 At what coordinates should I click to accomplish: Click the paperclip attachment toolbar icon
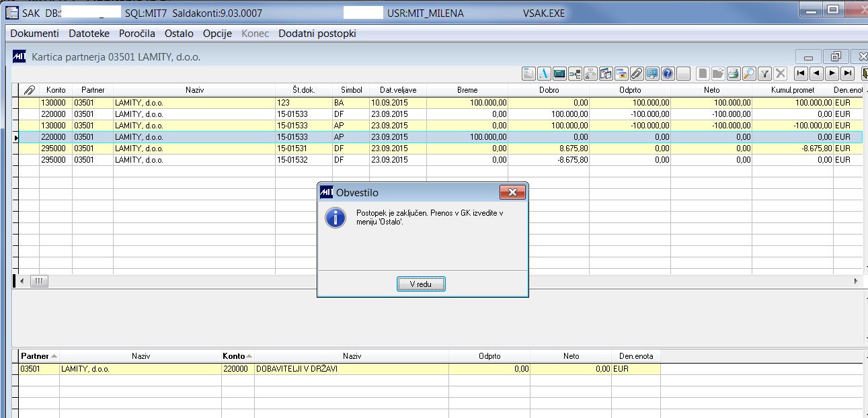pyautogui.click(x=636, y=73)
